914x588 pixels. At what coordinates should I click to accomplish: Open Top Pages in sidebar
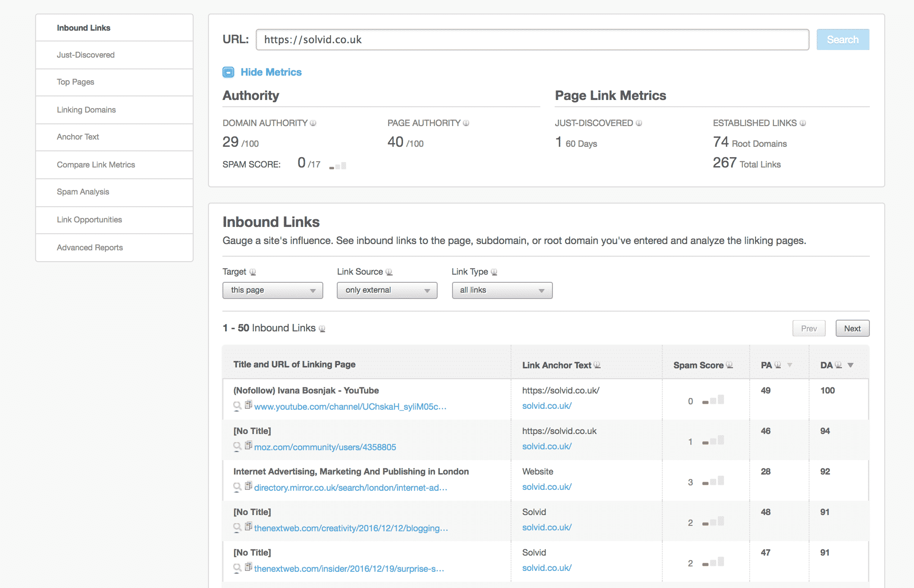114,82
